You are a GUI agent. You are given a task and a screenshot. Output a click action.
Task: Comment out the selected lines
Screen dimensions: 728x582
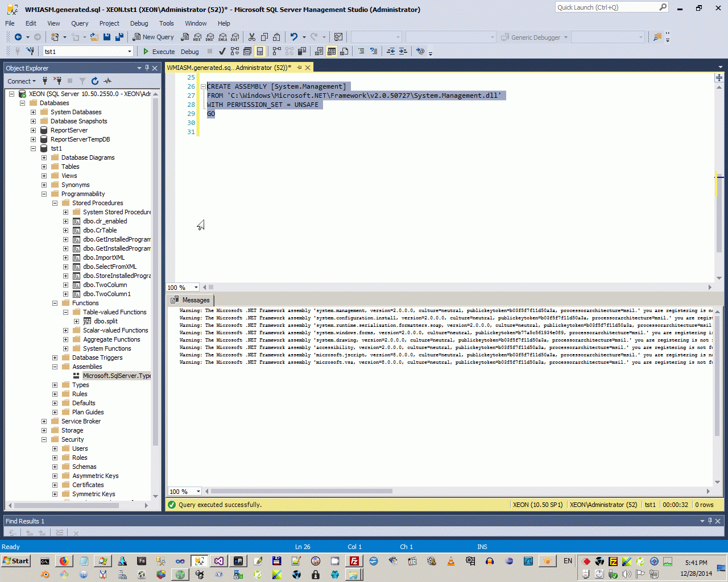coord(361,51)
